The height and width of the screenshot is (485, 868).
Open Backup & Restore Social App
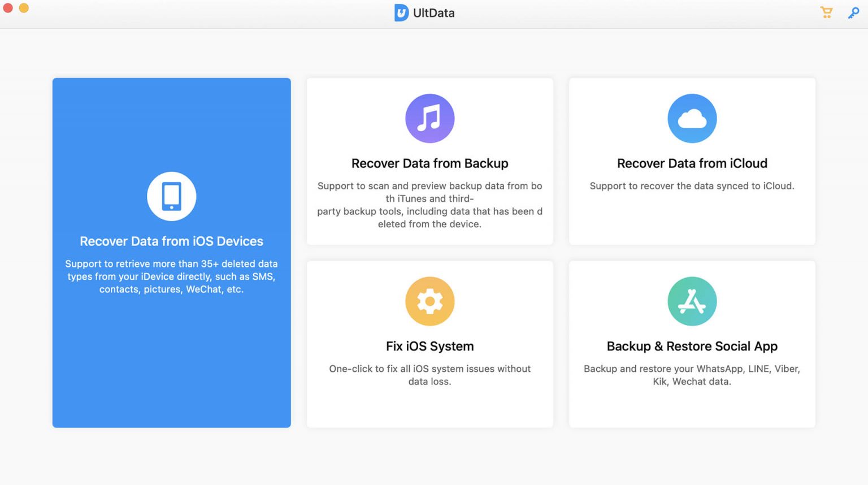692,344
